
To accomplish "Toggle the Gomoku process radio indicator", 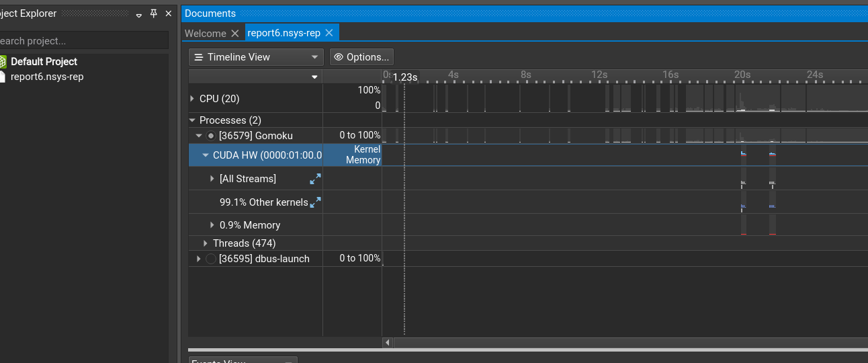I will [211, 136].
